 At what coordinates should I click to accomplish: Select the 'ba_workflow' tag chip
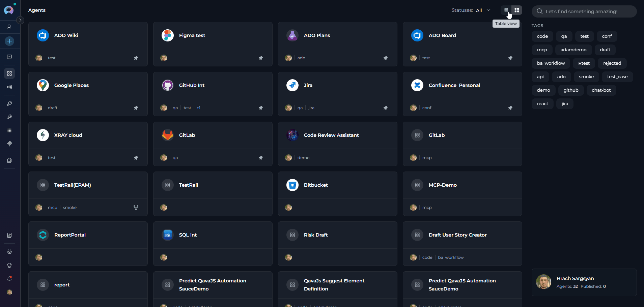click(x=551, y=63)
